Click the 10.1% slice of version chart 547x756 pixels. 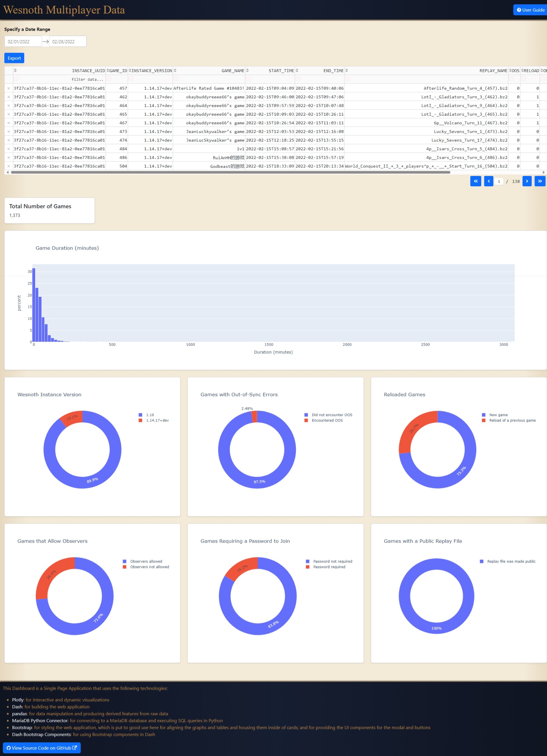[72, 417]
